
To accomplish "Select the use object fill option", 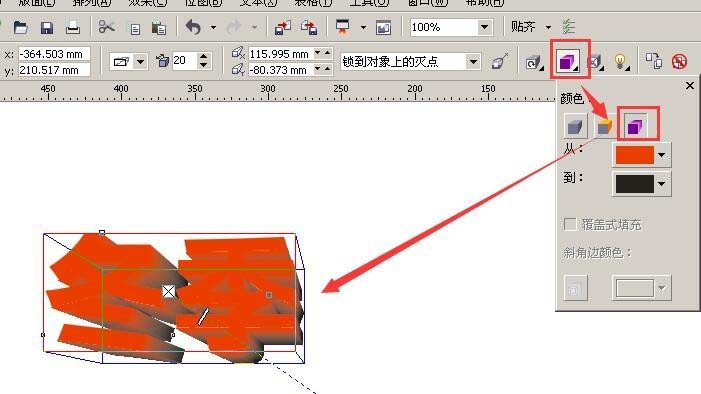I will (575, 127).
